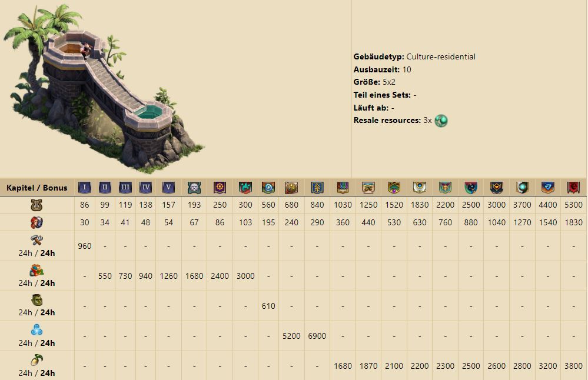Screen dimensions: 588x380
Task: Click the skull chapter badge
Action: point(194,188)
